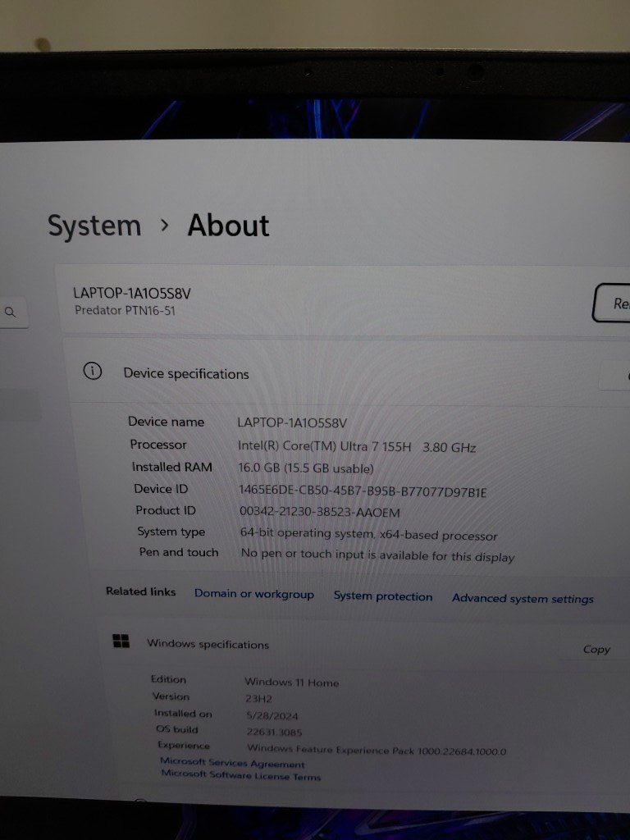Click the info icon beside Device specifications
630x840 pixels.
click(93, 372)
